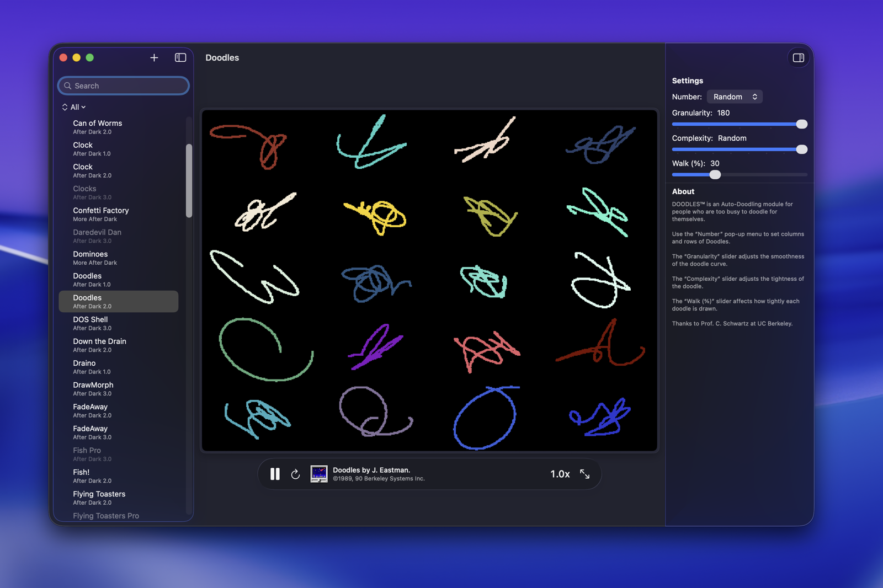Enter fullscreen with the expand arrows icon

[584, 474]
